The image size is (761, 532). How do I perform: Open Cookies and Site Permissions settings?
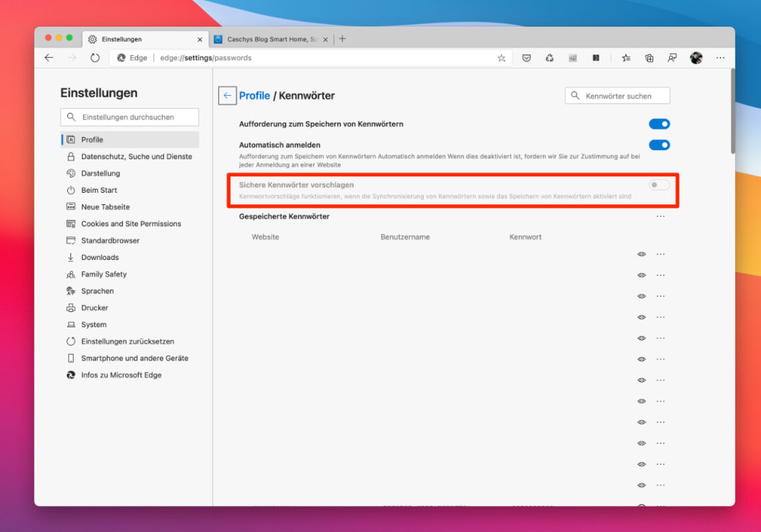pyautogui.click(x=131, y=223)
